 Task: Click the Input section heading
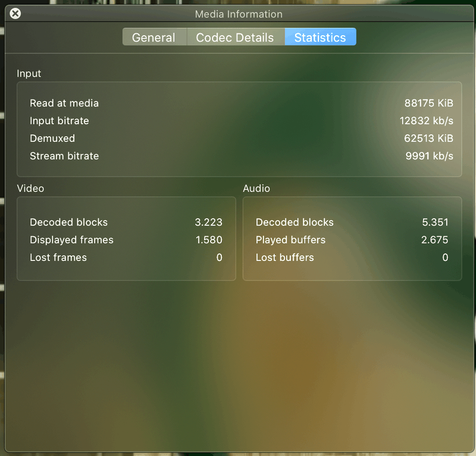coord(29,74)
